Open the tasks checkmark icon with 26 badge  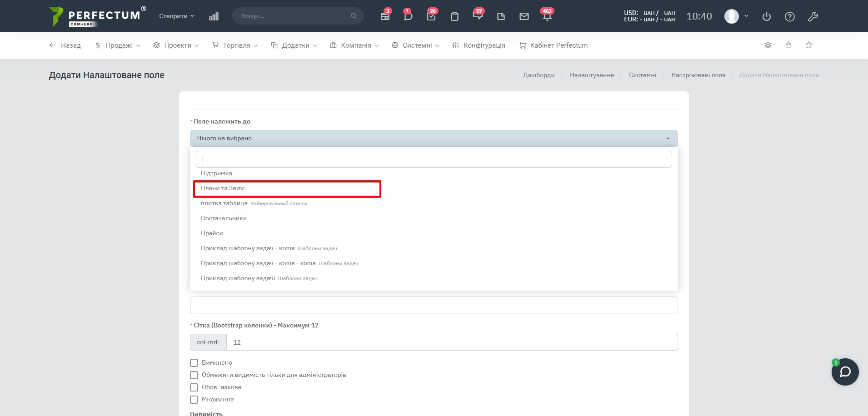[431, 16]
